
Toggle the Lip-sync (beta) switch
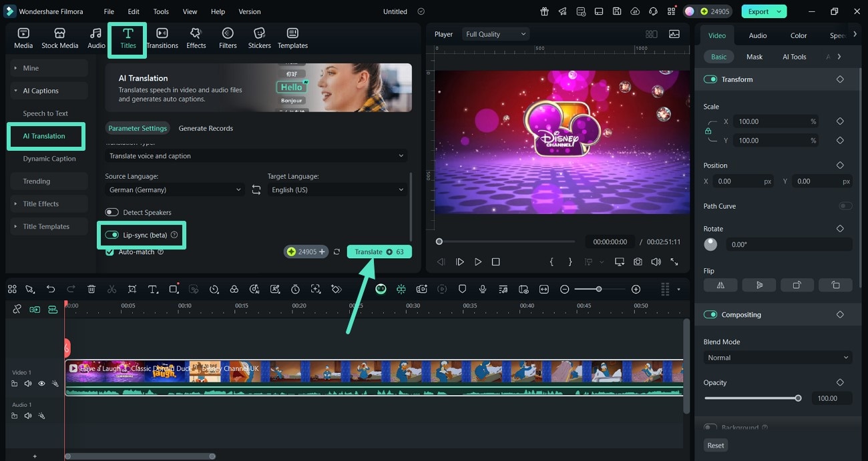click(112, 235)
